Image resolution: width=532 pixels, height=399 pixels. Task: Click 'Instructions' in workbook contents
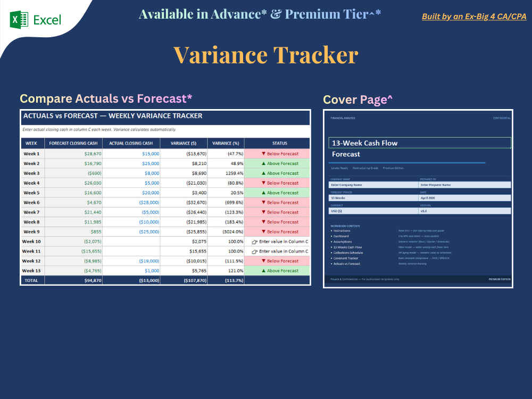pos(342,231)
